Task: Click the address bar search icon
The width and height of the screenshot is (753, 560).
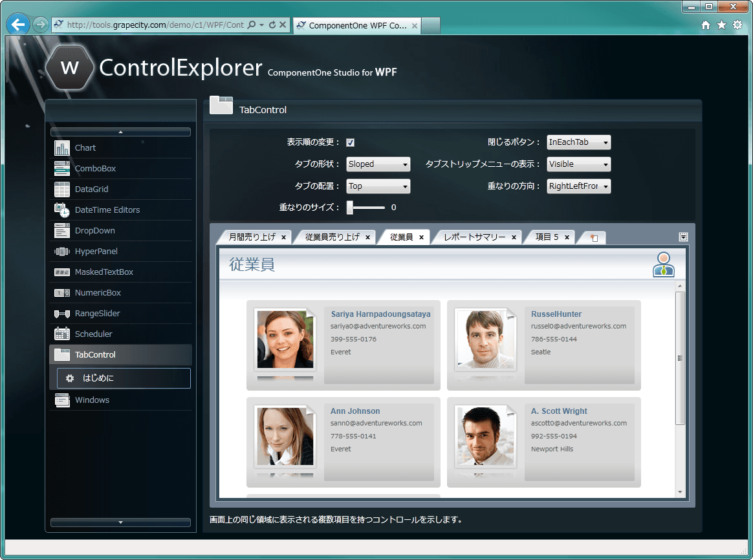Action: point(251,25)
